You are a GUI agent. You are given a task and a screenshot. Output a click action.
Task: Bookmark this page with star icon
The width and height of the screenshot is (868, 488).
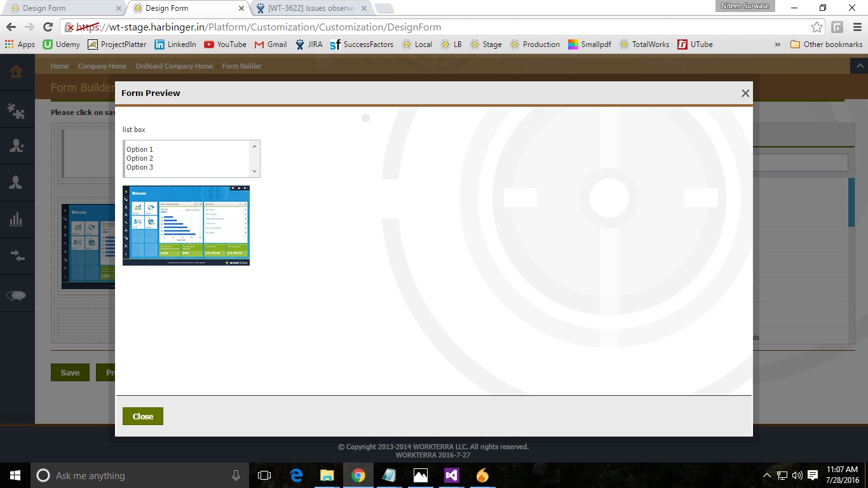click(817, 27)
